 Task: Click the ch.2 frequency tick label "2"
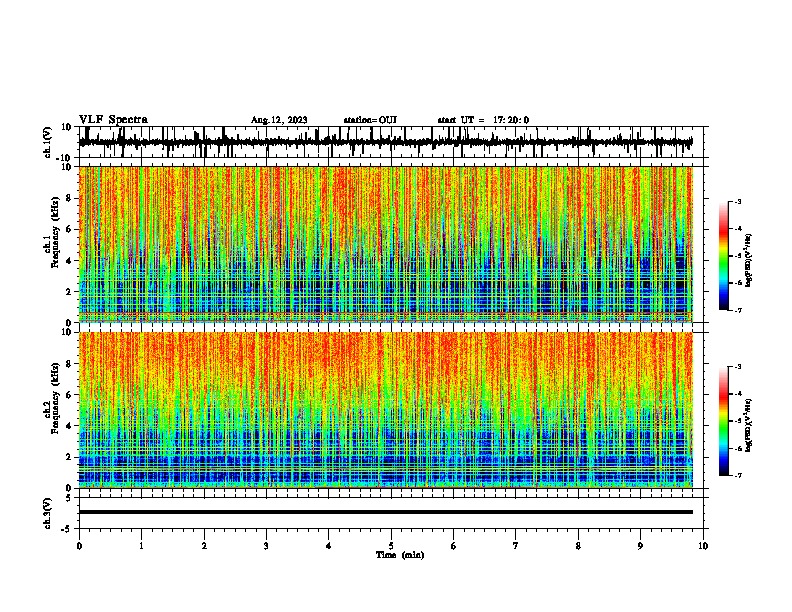point(69,457)
